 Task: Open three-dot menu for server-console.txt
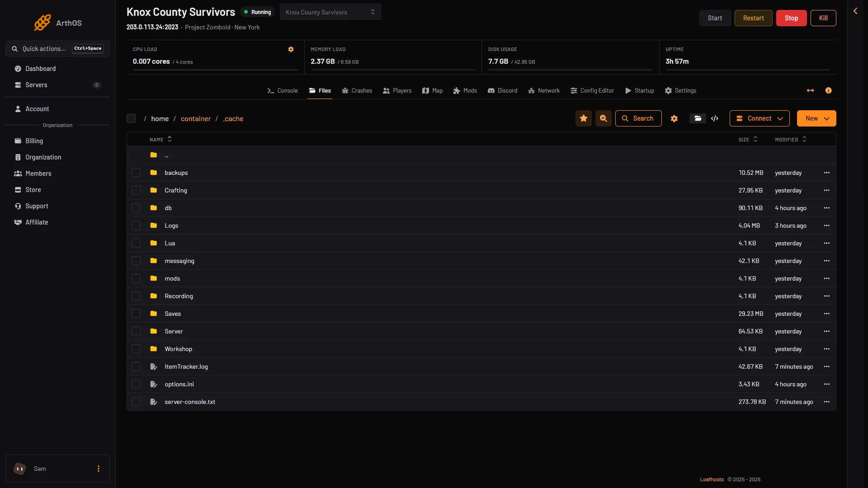[826, 402]
